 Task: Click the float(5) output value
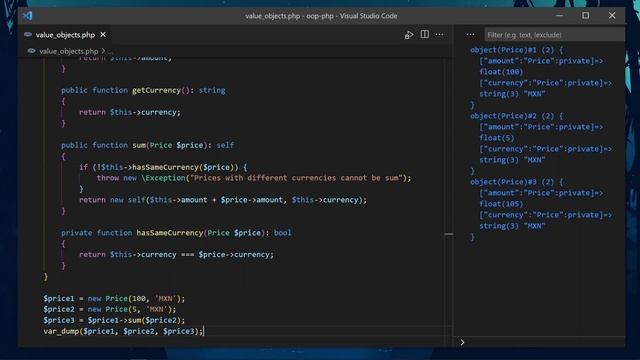(x=497, y=138)
